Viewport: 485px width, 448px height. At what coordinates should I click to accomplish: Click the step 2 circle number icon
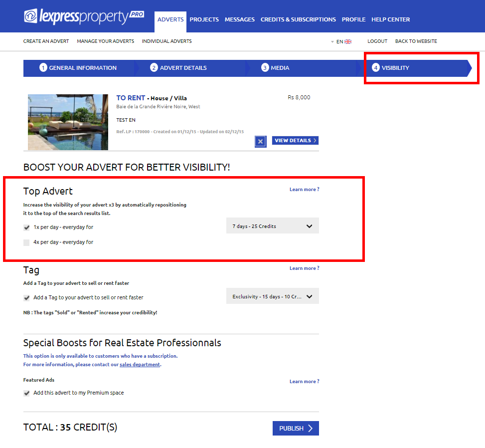154,67
